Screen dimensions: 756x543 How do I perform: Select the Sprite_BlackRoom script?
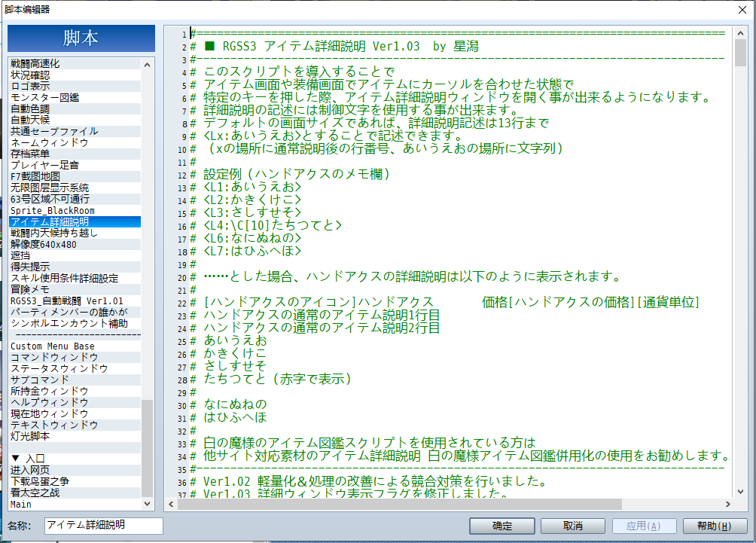click(75, 210)
